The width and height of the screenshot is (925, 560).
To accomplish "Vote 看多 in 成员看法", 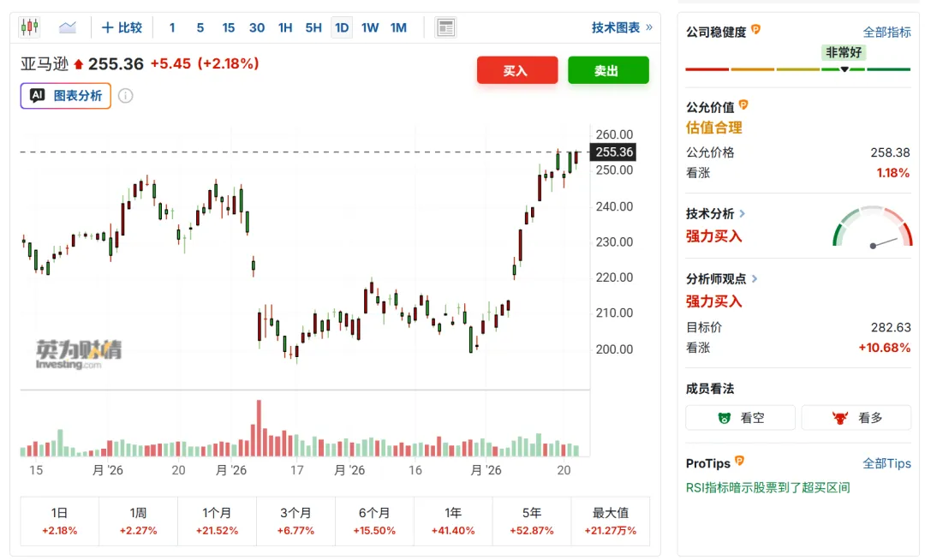I will coord(856,418).
